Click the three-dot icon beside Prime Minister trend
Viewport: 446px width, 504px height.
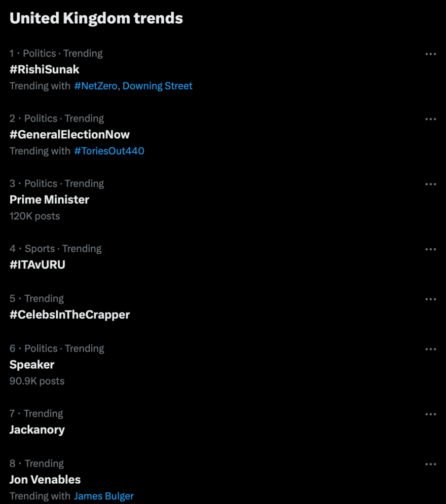click(430, 184)
